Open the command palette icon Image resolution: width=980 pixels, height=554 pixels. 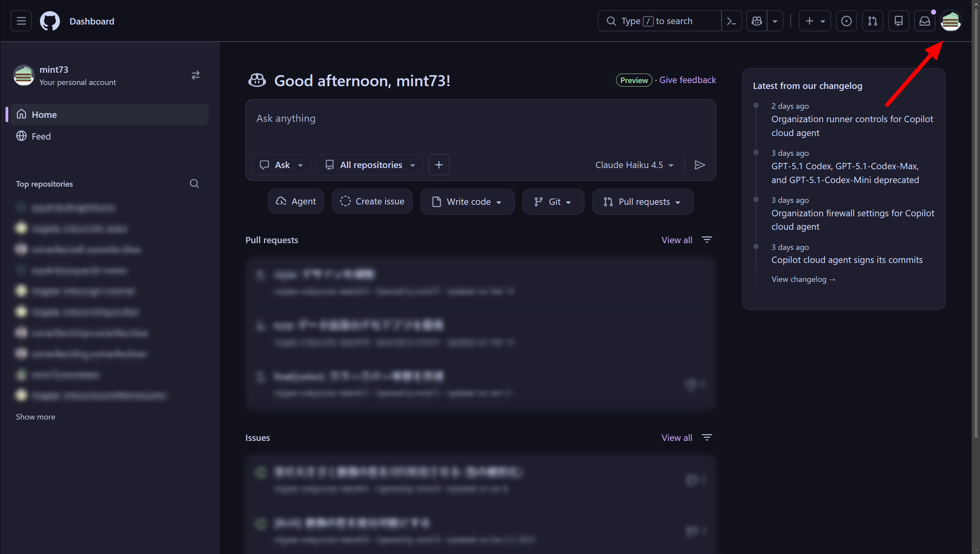pos(731,21)
